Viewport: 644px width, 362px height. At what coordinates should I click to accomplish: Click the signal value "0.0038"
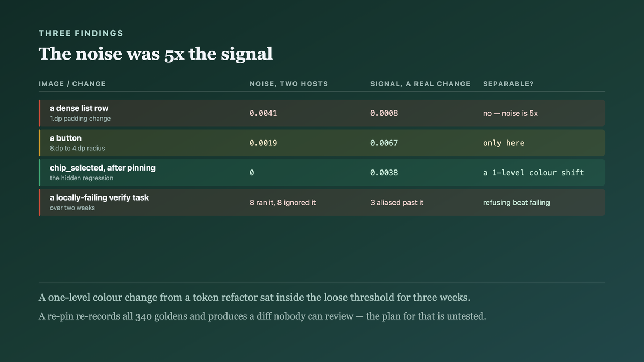point(384,173)
